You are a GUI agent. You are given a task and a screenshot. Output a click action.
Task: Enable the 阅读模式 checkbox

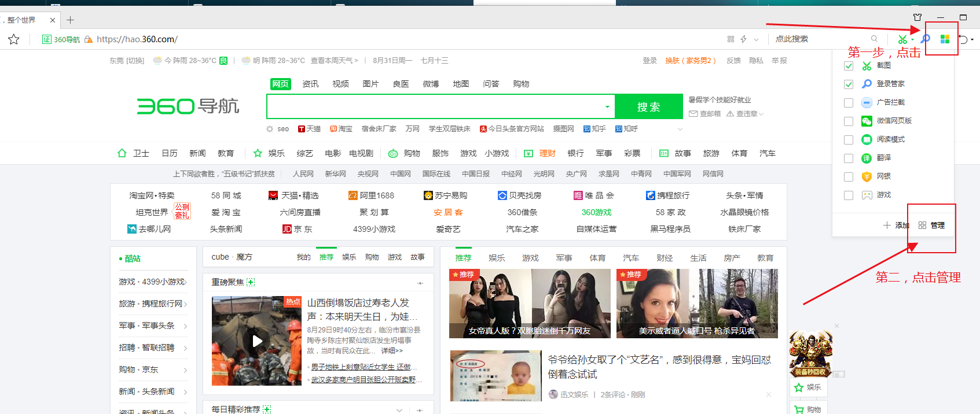849,140
